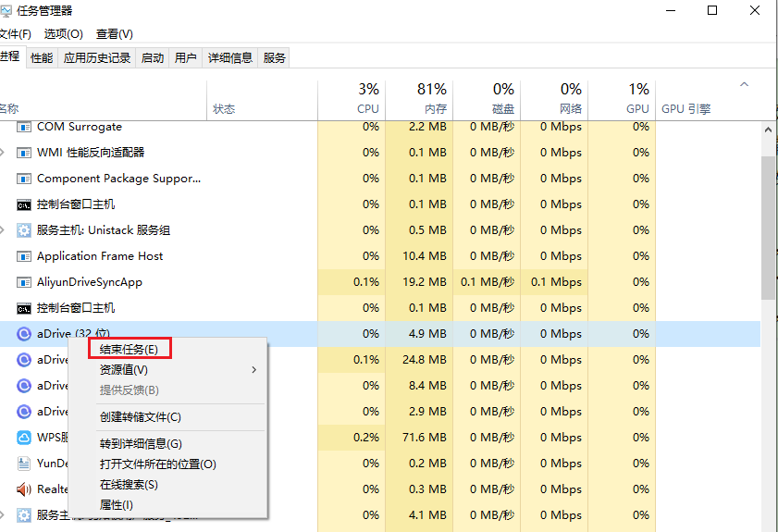The width and height of the screenshot is (778, 532).
Task: Select the COM Surrogate process row
Action: tap(380, 127)
